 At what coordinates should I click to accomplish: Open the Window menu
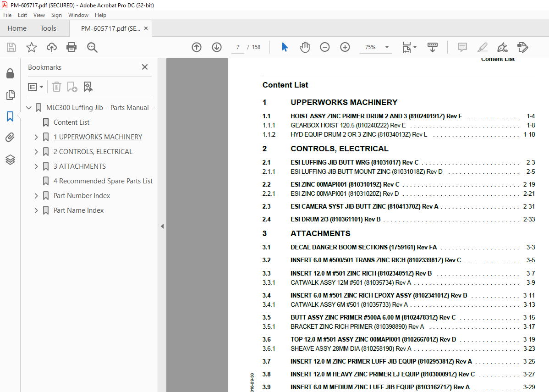tap(78, 15)
